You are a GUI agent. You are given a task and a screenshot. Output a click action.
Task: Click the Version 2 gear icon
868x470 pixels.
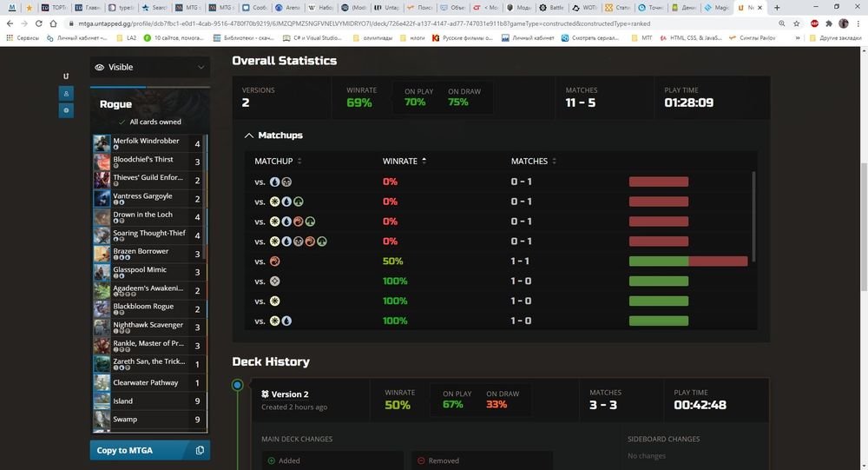(266, 394)
